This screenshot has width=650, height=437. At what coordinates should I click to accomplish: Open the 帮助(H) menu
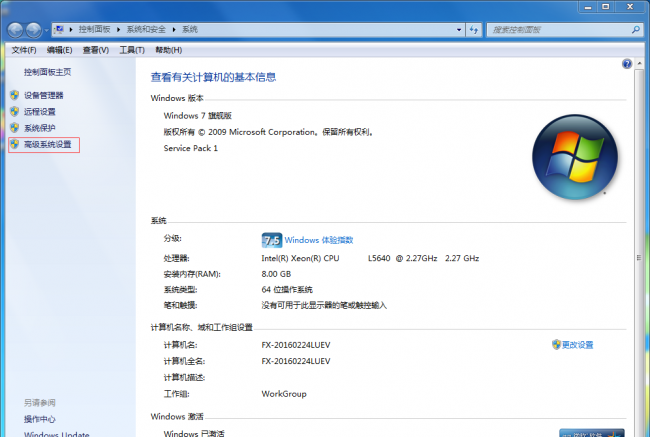(x=169, y=50)
